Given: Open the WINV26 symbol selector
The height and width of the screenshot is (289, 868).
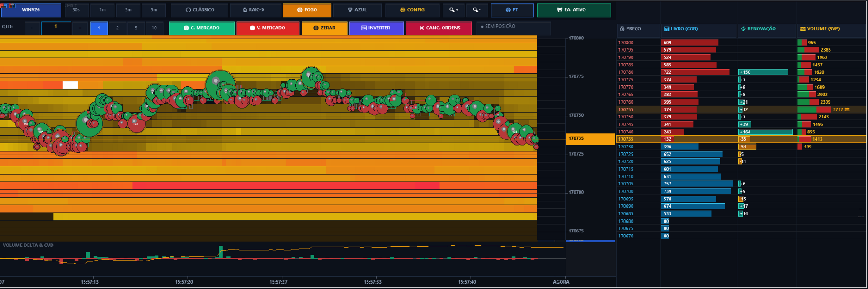Looking at the screenshot, I should coord(31,10).
